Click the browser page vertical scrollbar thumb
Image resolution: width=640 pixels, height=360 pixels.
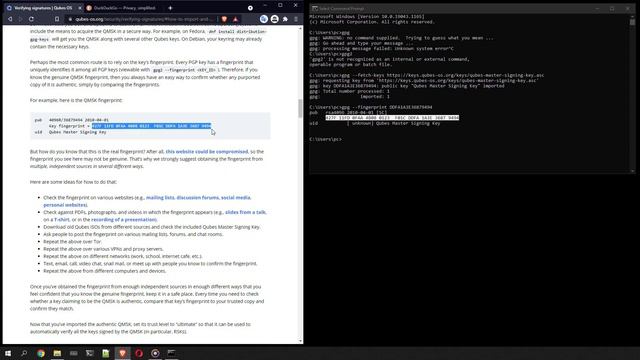(x=300, y=108)
